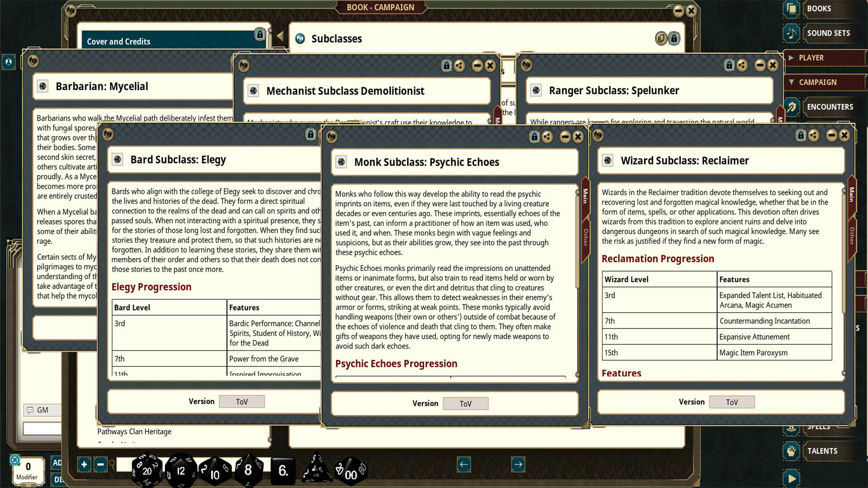Toggle the lock on the Subclasses window
Screen dimensions: 868x488
tap(673, 38)
